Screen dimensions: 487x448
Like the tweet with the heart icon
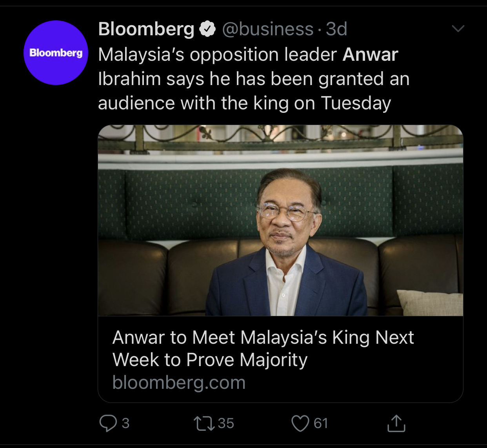[300, 423]
